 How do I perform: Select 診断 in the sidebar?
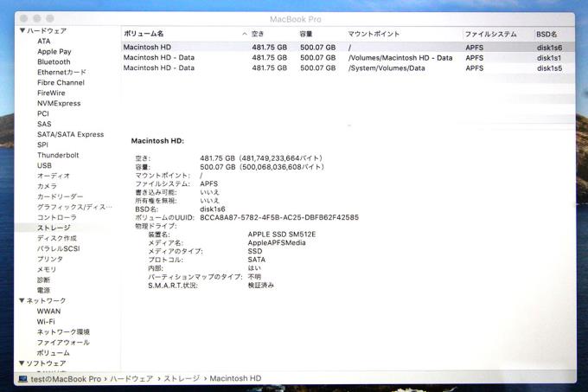[x=43, y=280]
